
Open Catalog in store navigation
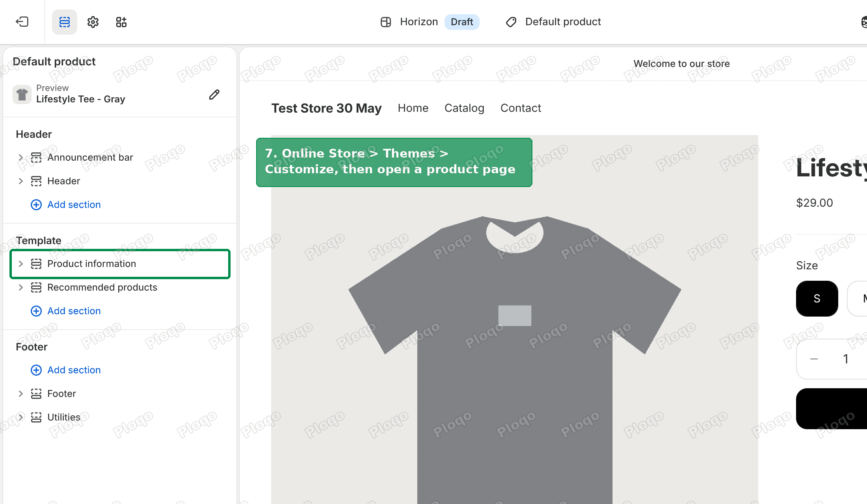[464, 108]
